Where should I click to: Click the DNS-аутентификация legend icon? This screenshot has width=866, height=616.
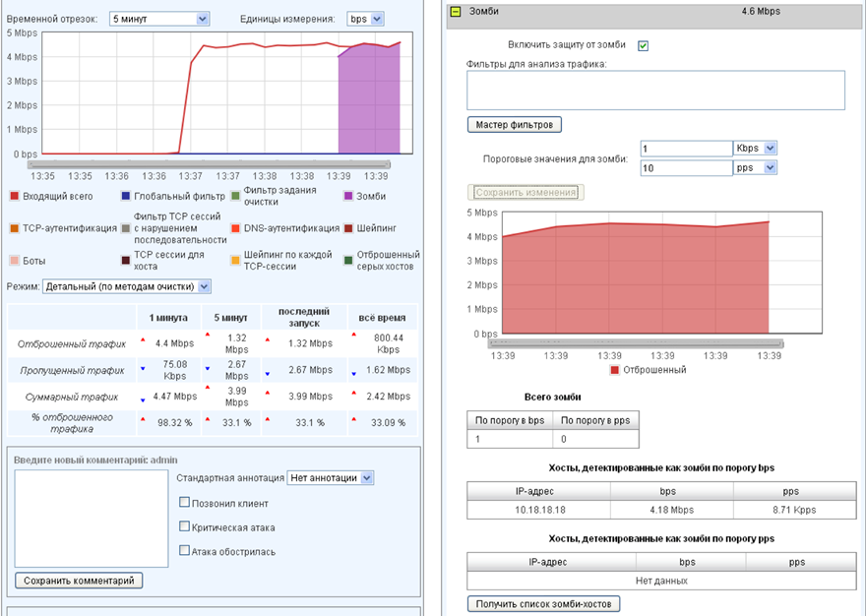click(x=235, y=228)
